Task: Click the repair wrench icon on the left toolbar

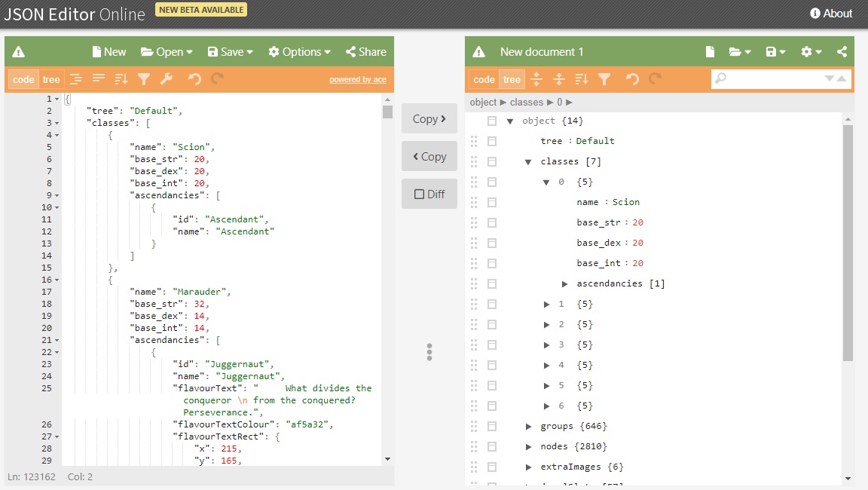Action: 166,78
